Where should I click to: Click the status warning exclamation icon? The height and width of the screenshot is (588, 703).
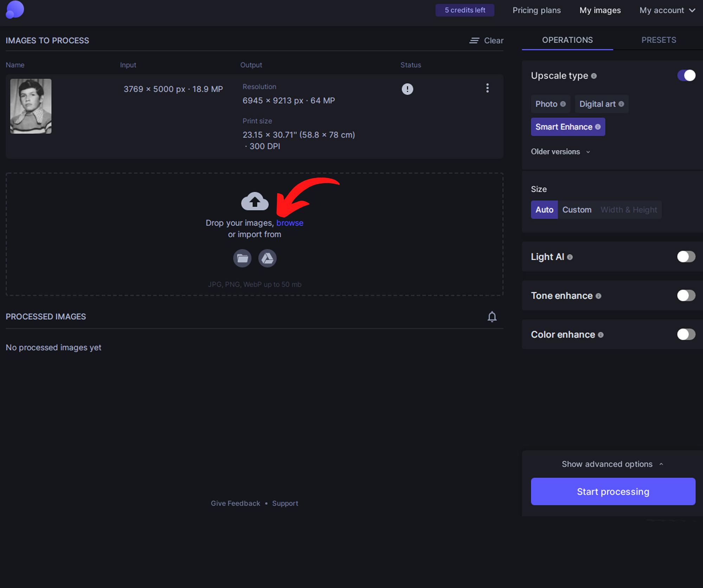[407, 89]
